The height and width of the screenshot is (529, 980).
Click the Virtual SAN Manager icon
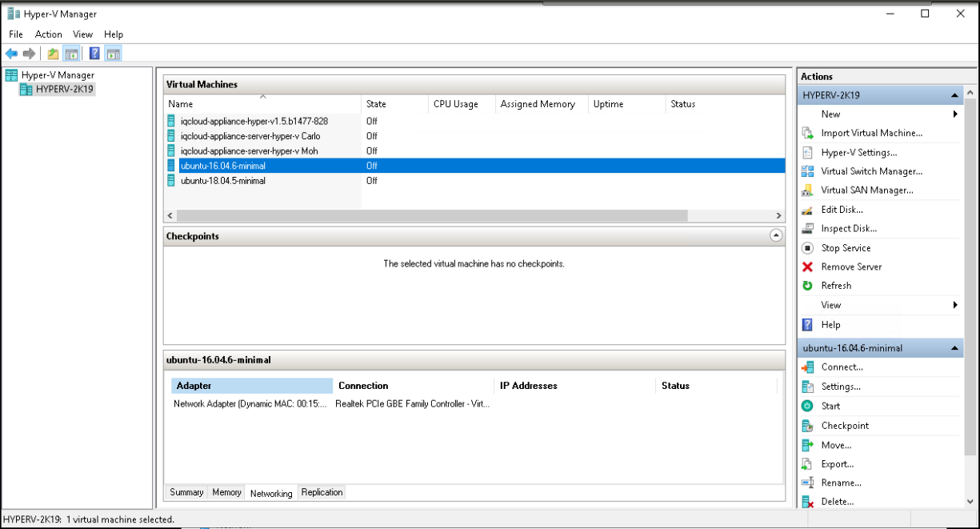tap(807, 190)
